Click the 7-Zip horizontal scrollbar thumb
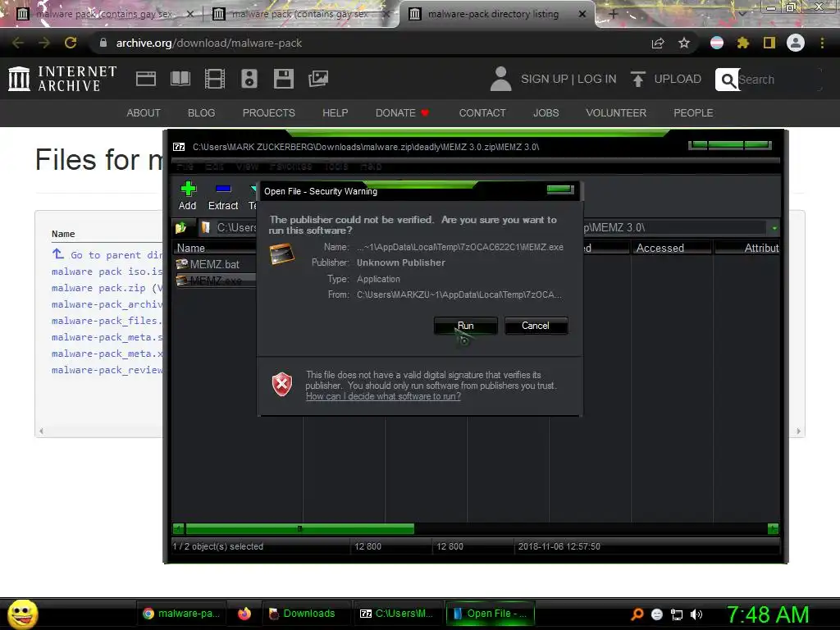 [x=299, y=529]
